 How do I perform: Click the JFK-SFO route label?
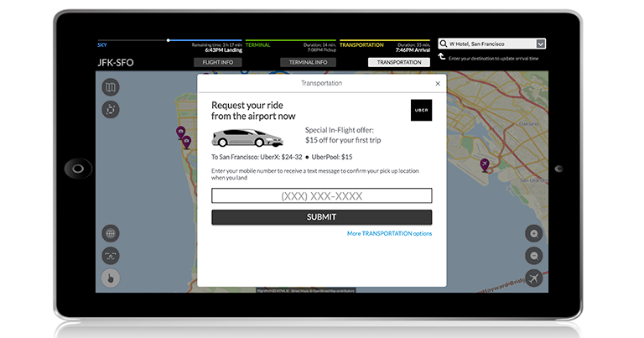click(x=116, y=62)
